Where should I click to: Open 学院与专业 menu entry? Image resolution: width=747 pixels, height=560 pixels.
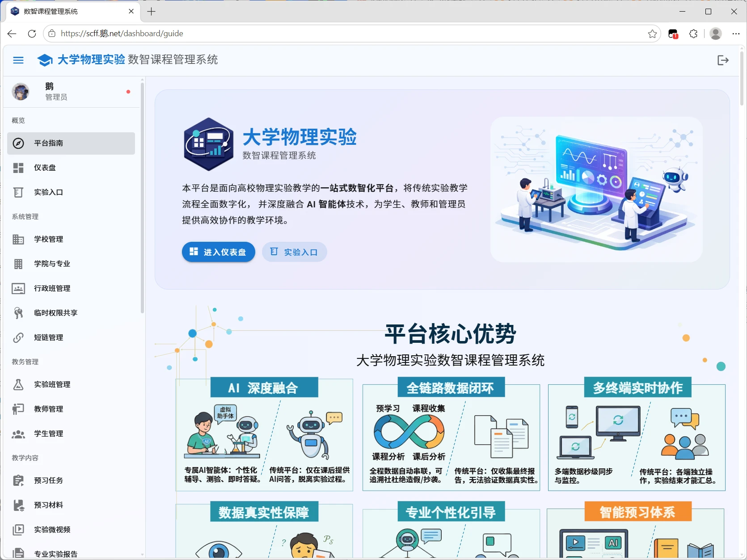pyautogui.click(x=71, y=264)
